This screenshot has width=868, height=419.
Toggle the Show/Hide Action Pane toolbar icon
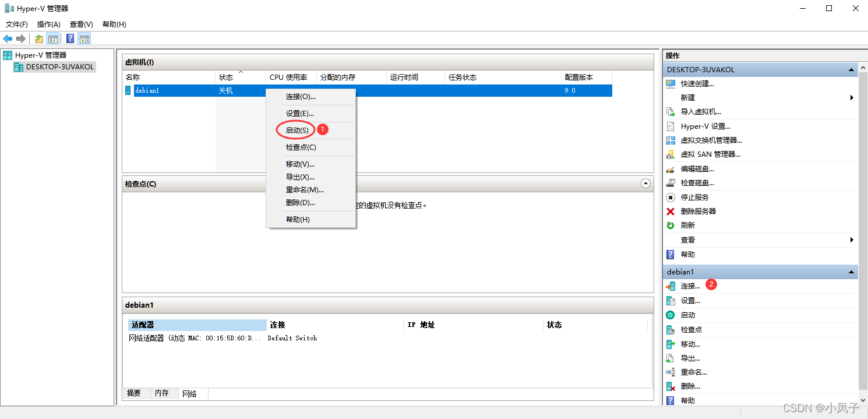[x=84, y=39]
